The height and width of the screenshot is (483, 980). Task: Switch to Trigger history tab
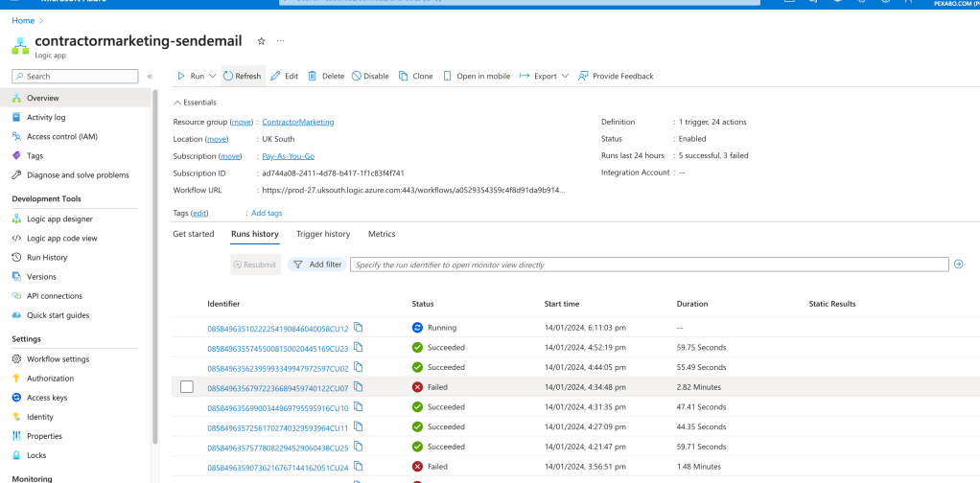(323, 234)
